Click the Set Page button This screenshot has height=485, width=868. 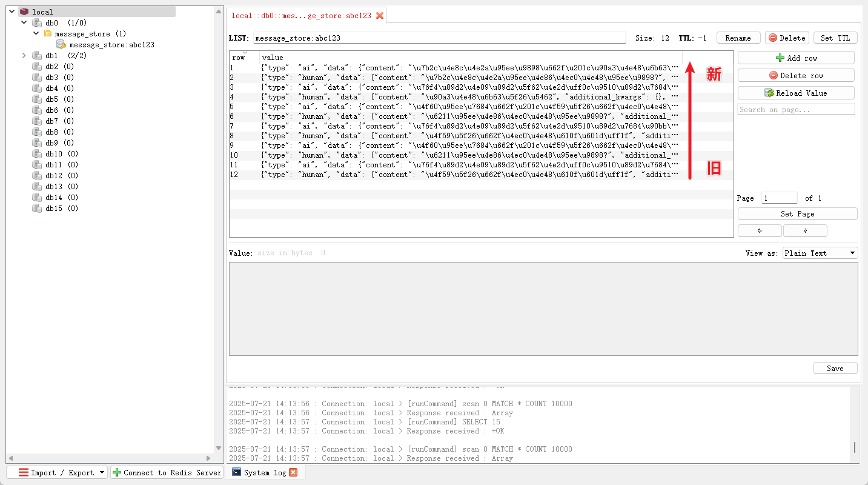(x=797, y=213)
